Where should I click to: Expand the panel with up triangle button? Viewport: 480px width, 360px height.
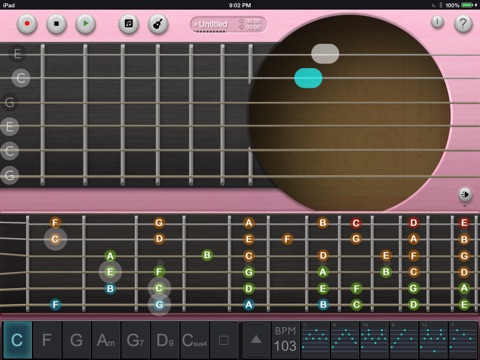[x=256, y=340]
